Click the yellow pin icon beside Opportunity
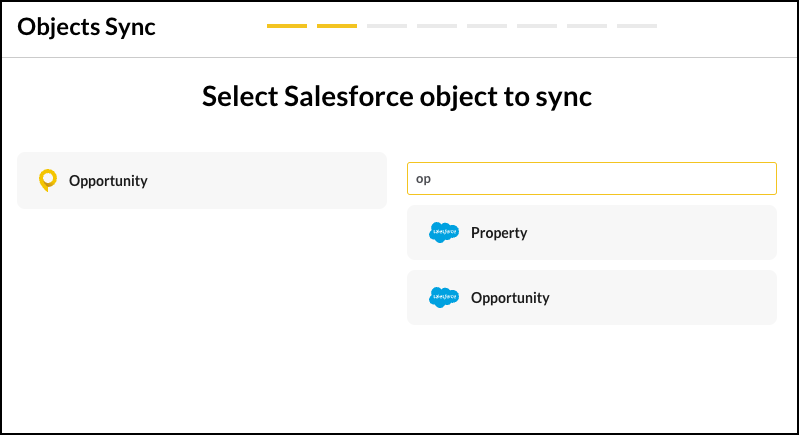 point(48,180)
